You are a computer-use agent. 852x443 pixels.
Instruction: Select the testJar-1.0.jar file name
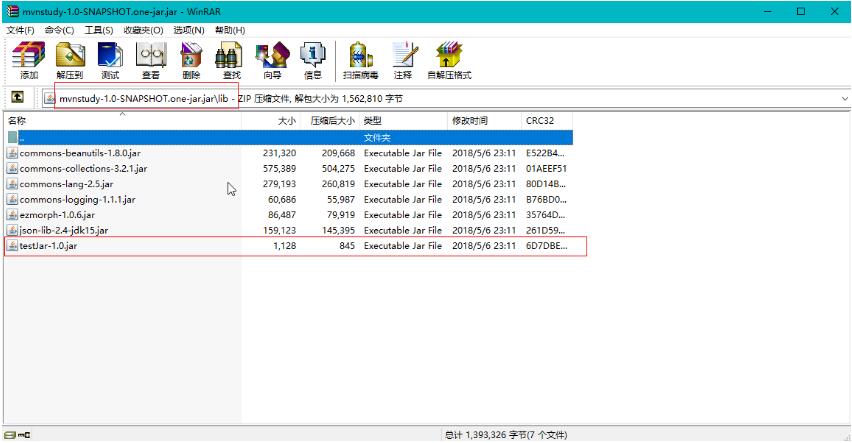[48, 246]
